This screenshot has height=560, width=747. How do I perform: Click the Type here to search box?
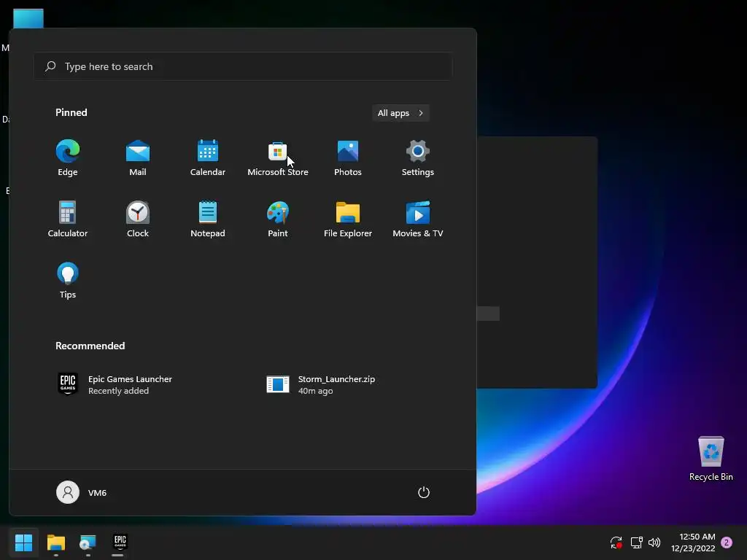[243, 66]
